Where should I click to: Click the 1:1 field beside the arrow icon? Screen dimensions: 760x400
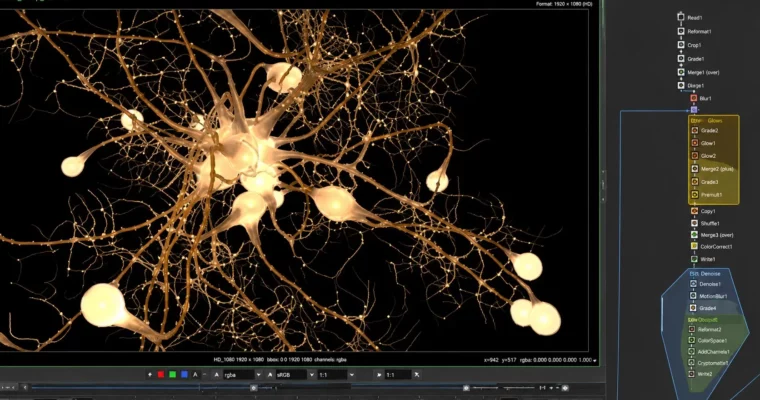pos(397,375)
